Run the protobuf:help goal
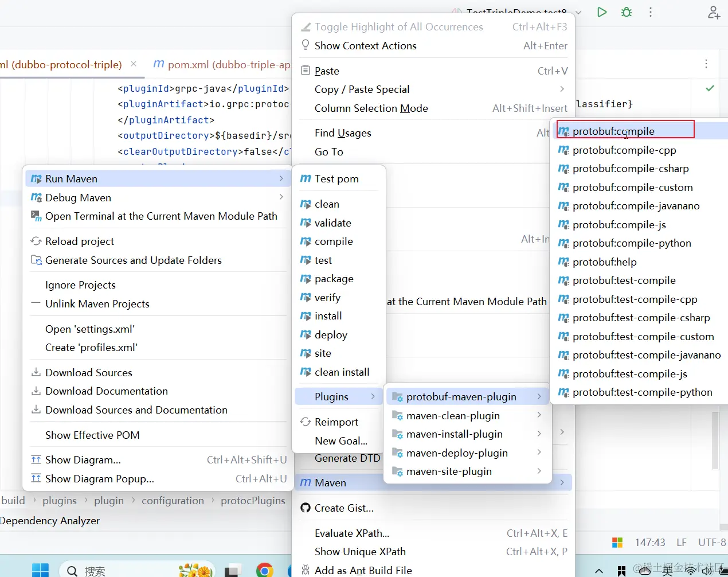Viewport: 728px width, 577px height. click(x=640, y=262)
